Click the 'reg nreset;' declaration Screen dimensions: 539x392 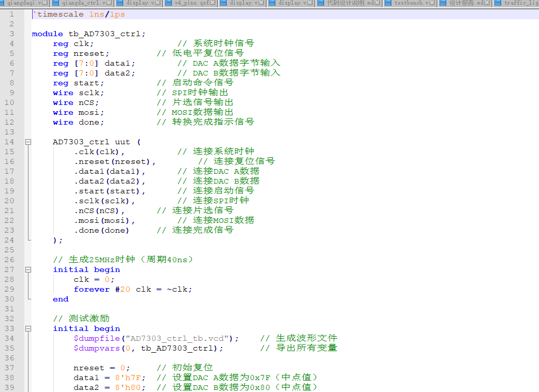(81, 54)
